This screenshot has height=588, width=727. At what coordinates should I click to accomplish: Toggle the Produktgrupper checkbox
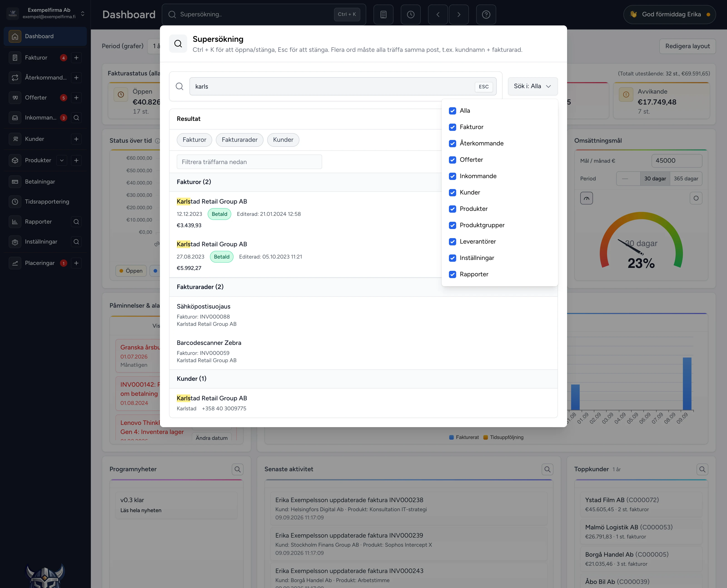coord(452,225)
